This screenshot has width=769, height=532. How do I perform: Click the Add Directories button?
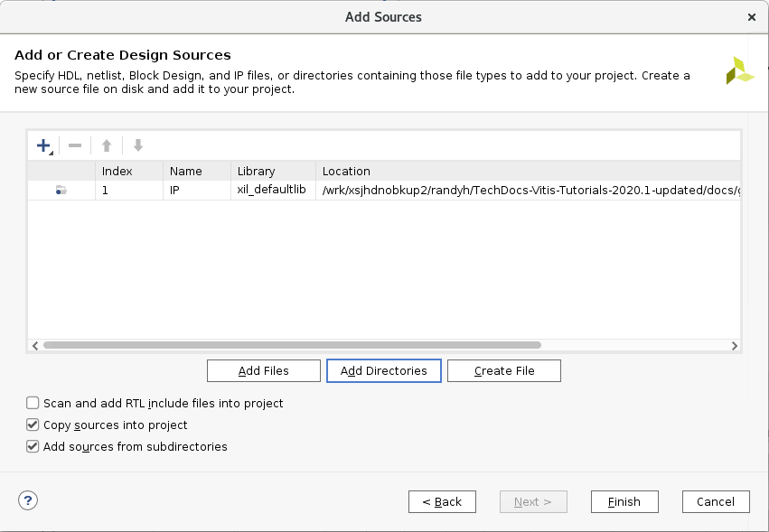click(384, 370)
